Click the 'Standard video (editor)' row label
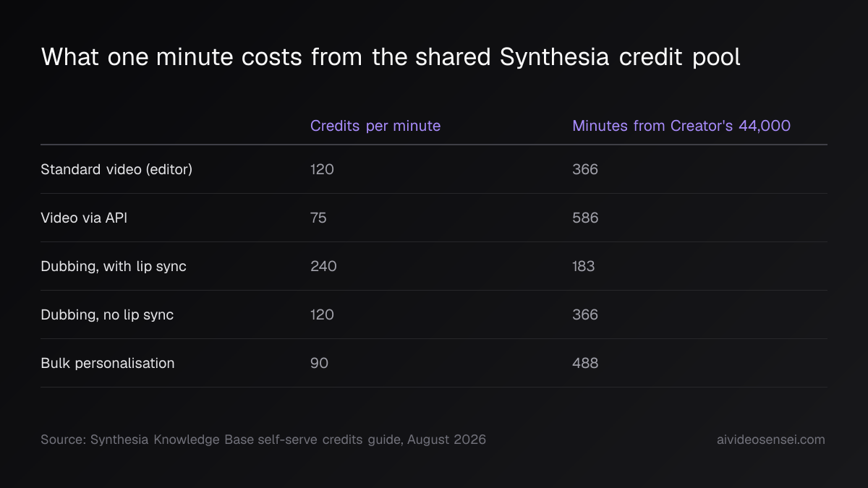868x488 pixels. (x=116, y=170)
